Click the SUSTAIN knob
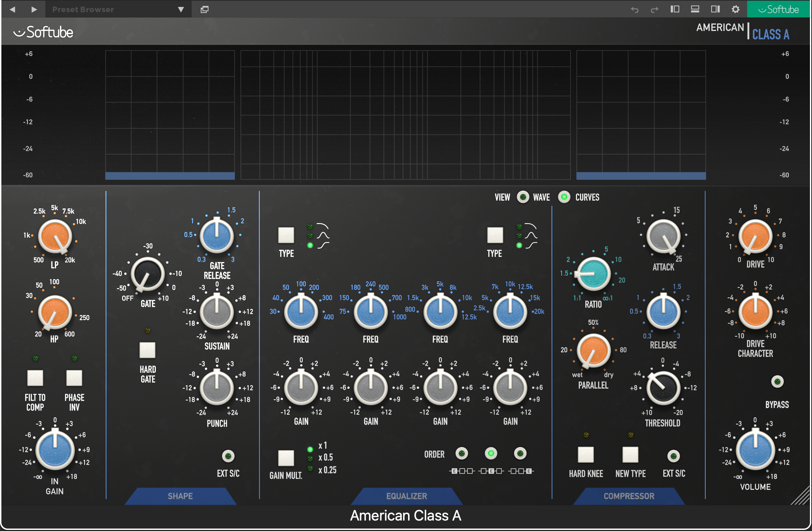The width and height of the screenshot is (812, 531). (216, 311)
